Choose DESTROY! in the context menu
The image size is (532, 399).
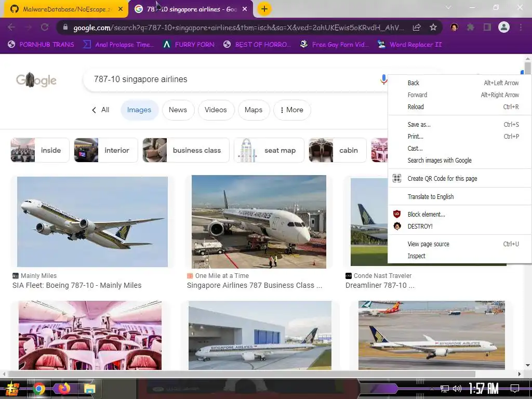pyautogui.click(x=460, y=226)
